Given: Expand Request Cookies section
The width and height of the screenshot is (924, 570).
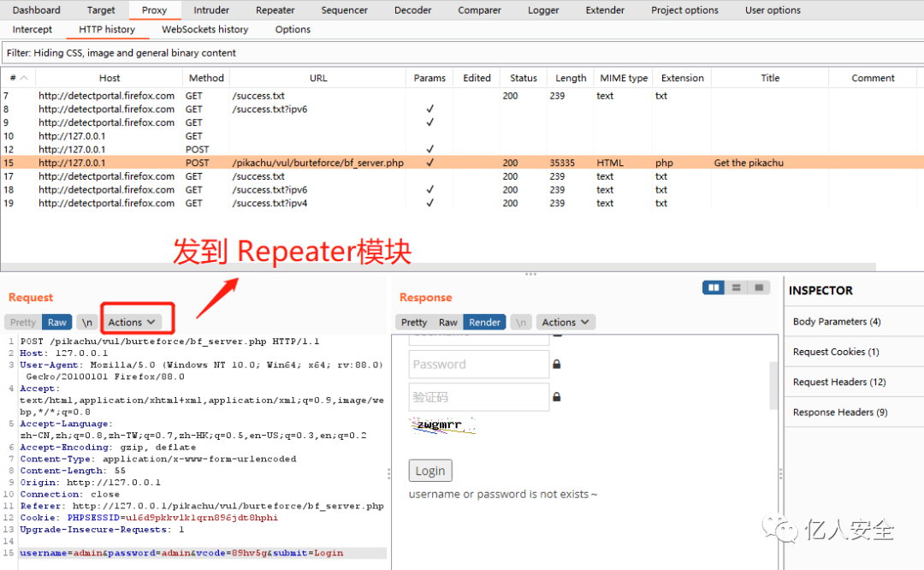Looking at the screenshot, I should (x=836, y=352).
